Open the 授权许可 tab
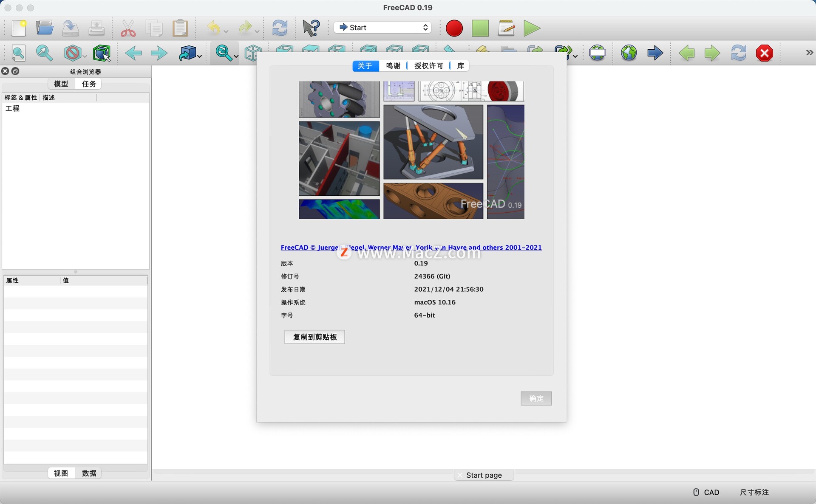Viewport: 816px width, 504px height. (428, 66)
